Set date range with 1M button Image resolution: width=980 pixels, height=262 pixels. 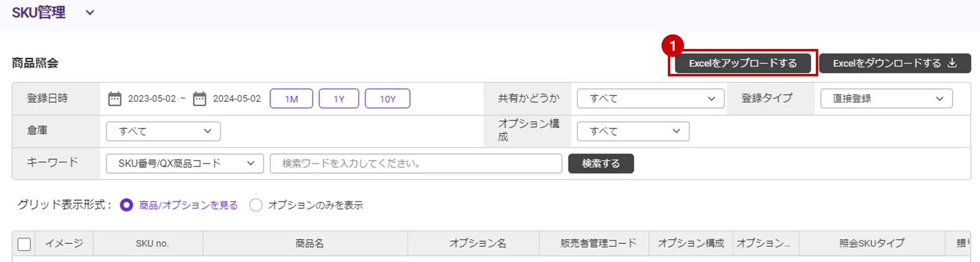(x=291, y=99)
